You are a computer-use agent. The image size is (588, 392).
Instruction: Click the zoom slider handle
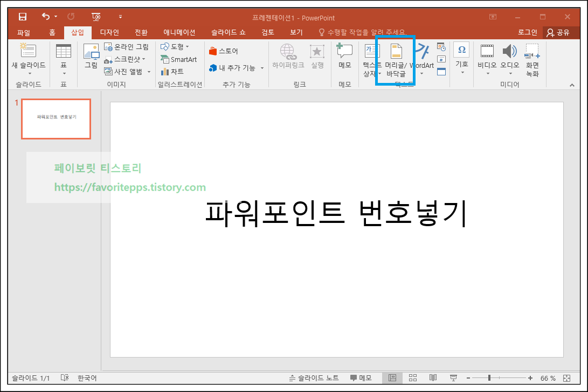[x=489, y=378]
